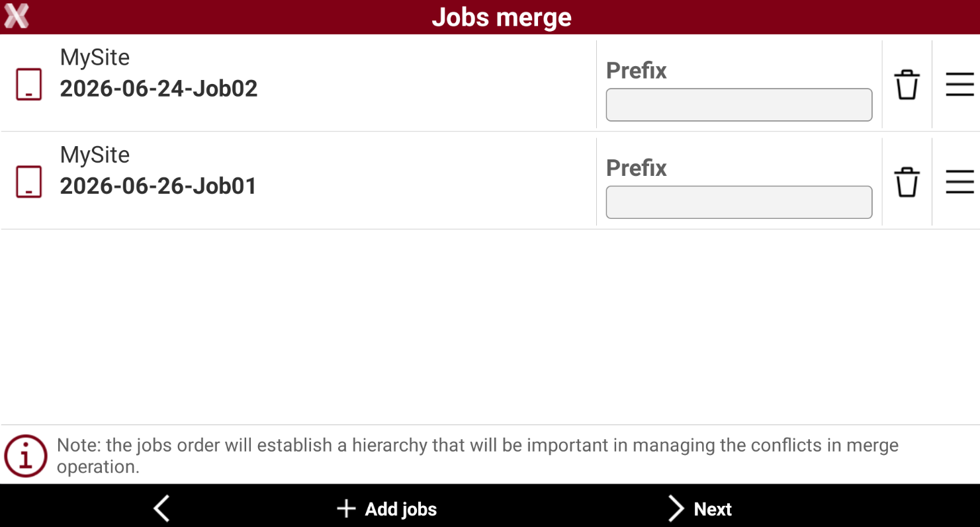Click the MySite label above 2026-06-24-Job02
The image size is (980, 527).
[x=95, y=58]
